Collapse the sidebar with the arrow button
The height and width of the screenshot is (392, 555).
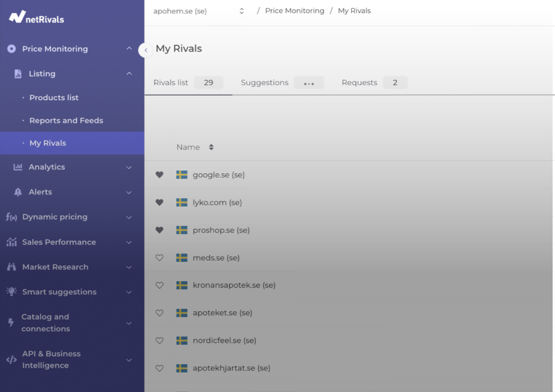[146, 50]
